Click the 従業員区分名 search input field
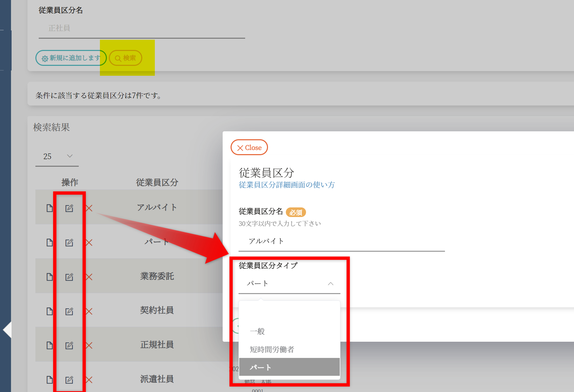 click(142, 28)
